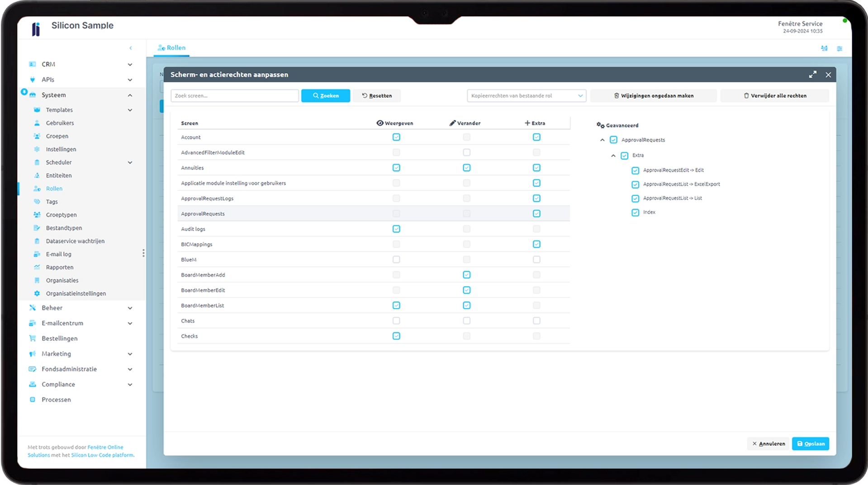Click the Processen icon
This screenshot has height=485, width=868.
point(33,400)
